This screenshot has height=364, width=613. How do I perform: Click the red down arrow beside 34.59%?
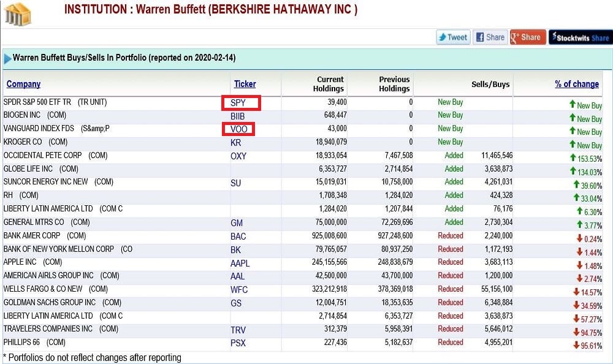[x=576, y=305]
